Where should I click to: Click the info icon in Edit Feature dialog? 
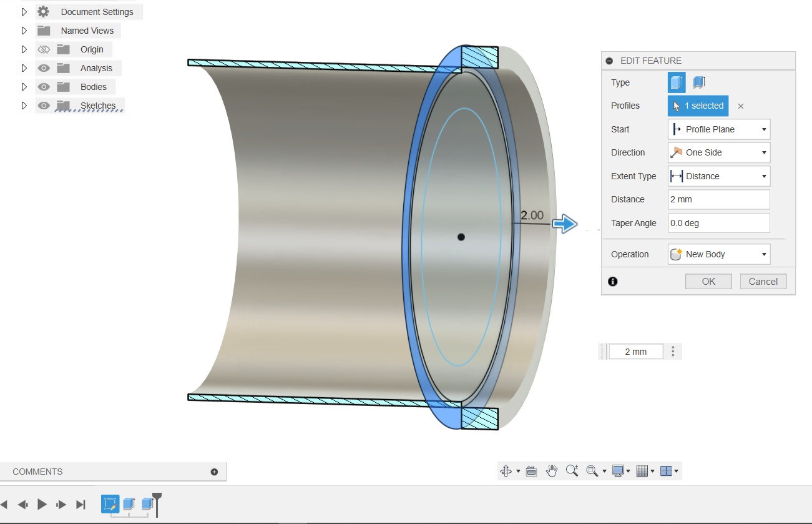[613, 282]
